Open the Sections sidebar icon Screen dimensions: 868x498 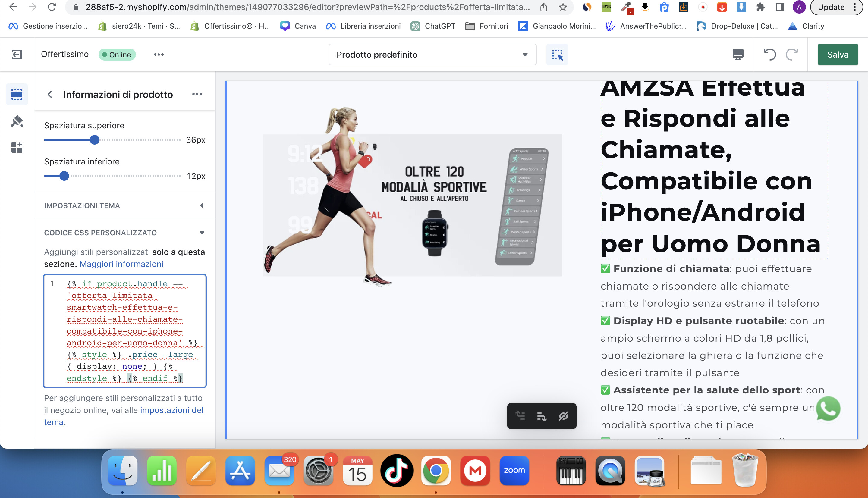(16, 94)
